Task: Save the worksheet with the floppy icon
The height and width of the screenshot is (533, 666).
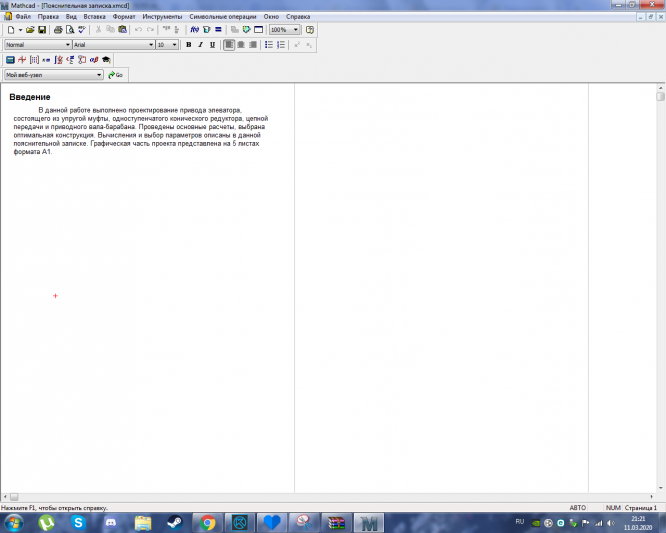Action: click(42, 30)
